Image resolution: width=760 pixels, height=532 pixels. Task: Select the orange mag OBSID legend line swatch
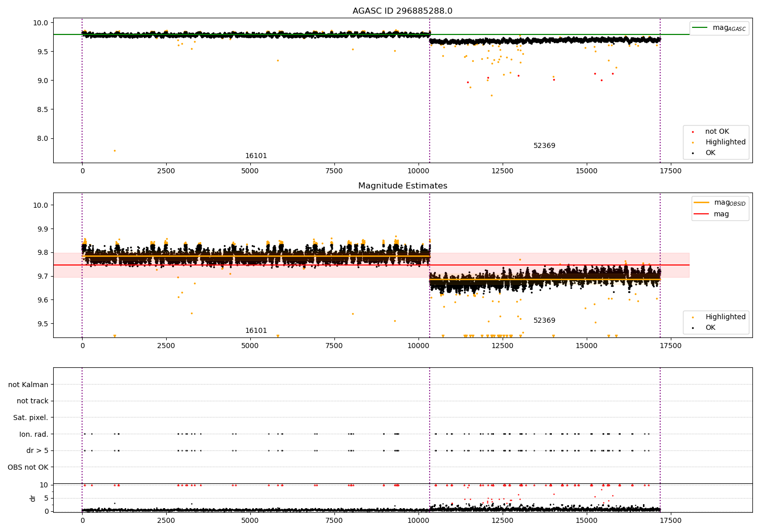coord(702,202)
